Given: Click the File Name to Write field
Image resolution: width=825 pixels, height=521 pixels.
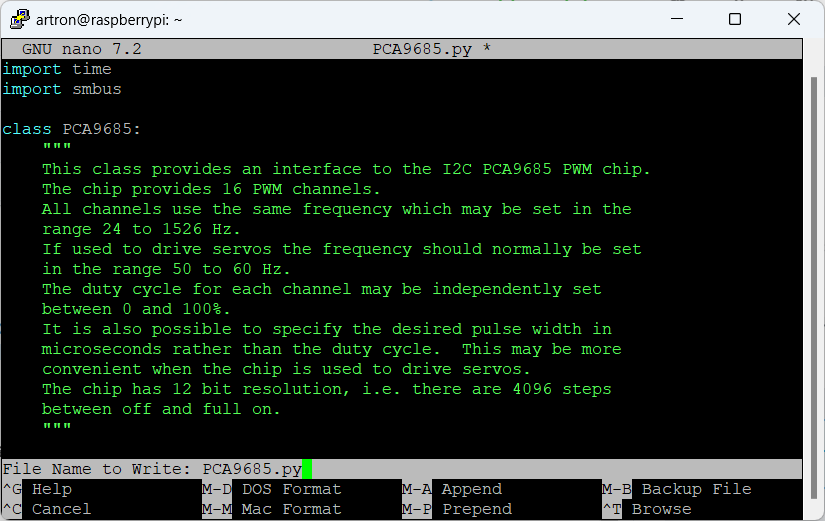Looking at the screenshot, I should click(x=402, y=468).
